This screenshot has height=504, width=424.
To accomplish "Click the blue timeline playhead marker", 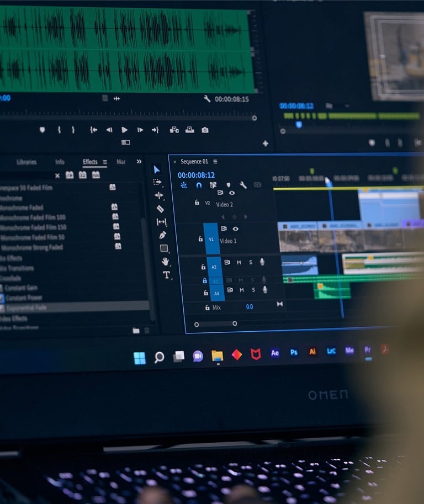I will (328, 182).
